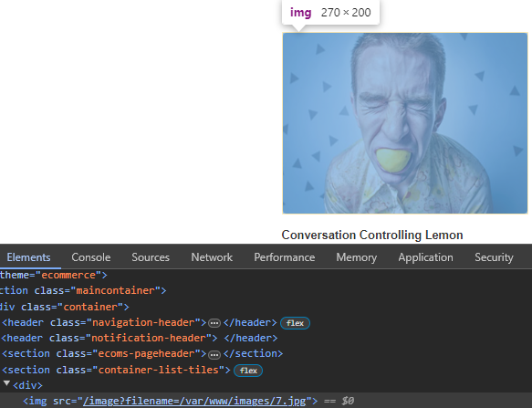
Task: Select the div class container node
Action: click(65, 307)
